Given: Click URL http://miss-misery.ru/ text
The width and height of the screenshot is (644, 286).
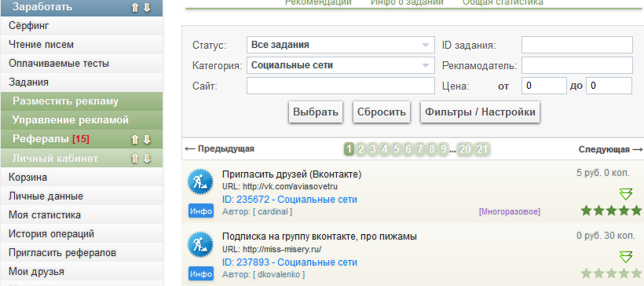Looking at the screenshot, I should point(272,249).
